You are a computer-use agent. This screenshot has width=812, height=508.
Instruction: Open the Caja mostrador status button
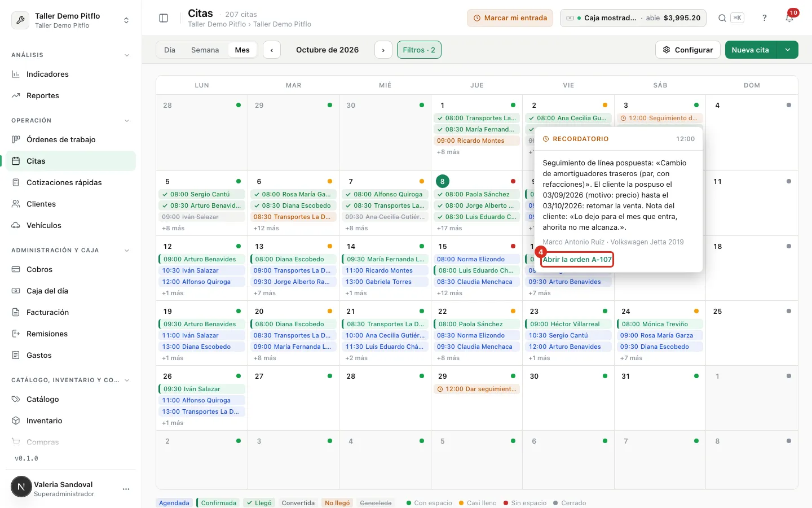click(x=634, y=18)
